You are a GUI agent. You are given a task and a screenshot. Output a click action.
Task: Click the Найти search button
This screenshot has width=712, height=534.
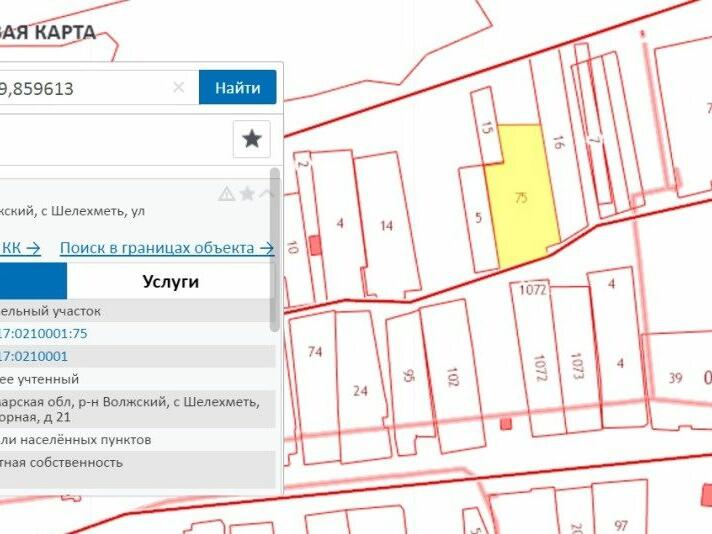(x=237, y=87)
